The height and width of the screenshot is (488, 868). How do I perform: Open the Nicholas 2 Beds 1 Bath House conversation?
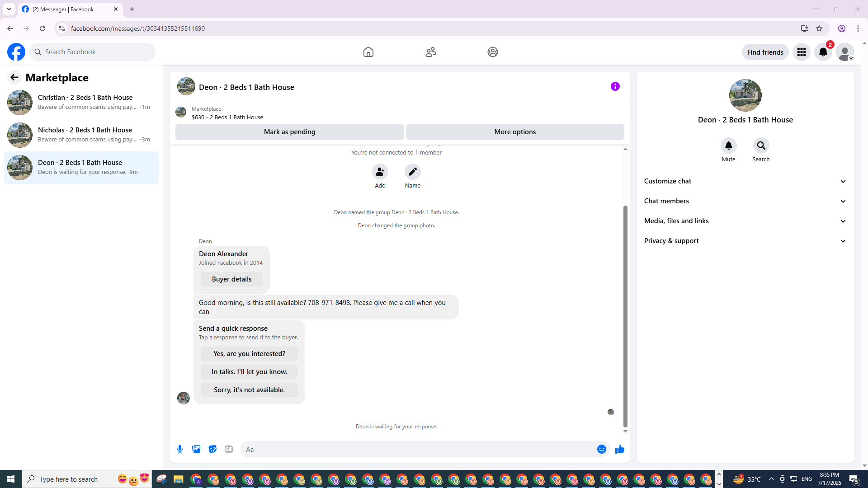[x=81, y=135]
